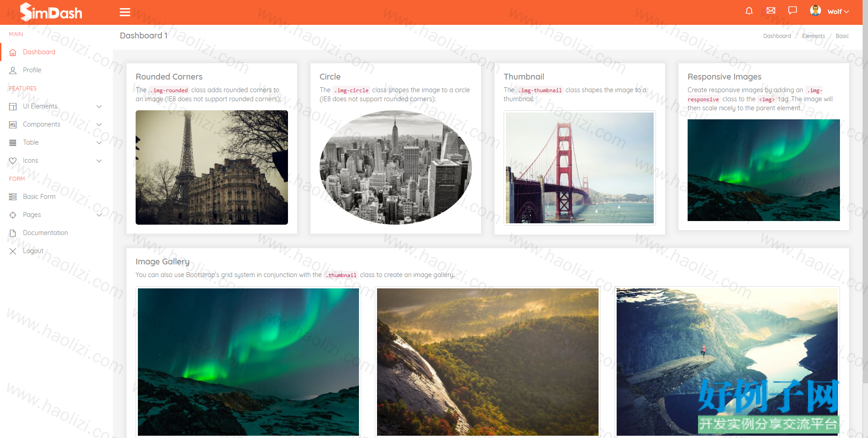Toggle the sidebar hamburger menu
The height and width of the screenshot is (438, 868).
pos(125,12)
